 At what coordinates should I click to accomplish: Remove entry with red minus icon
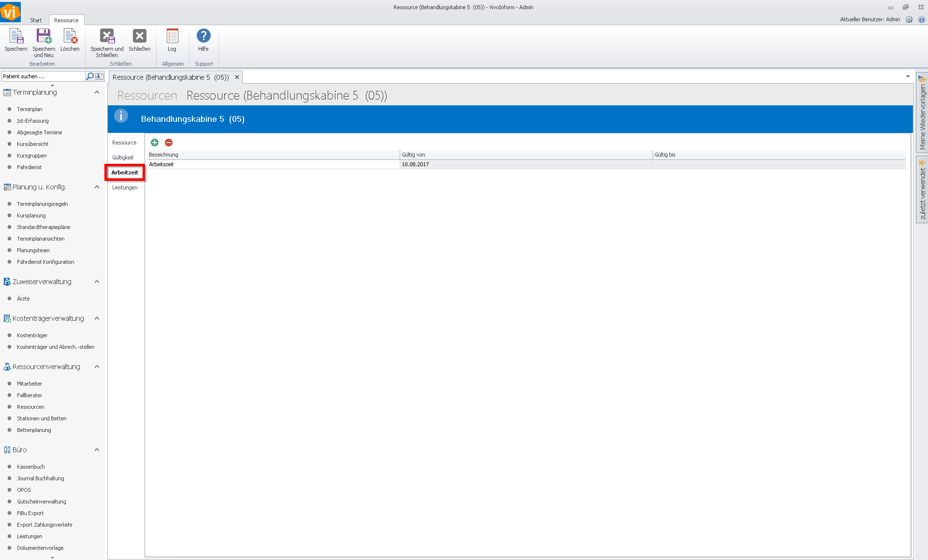tap(169, 143)
